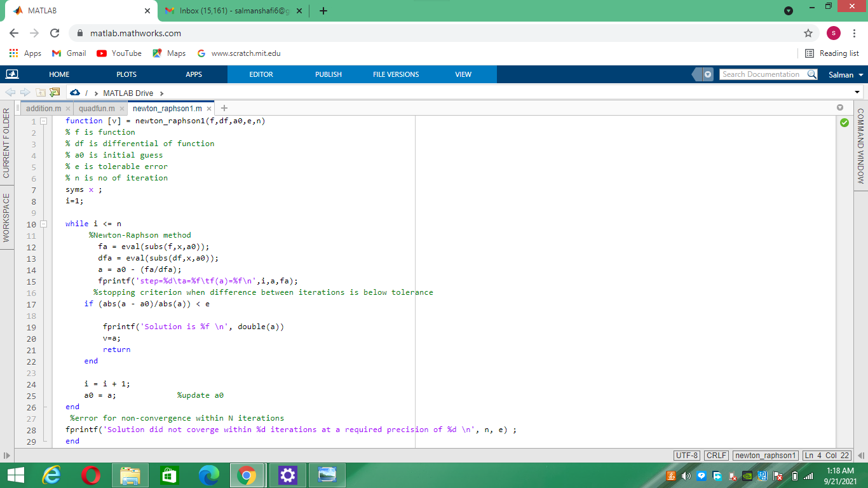Viewport: 868px width, 488px height.
Task: Switch to the quadfun.m file tab
Action: coord(97,109)
